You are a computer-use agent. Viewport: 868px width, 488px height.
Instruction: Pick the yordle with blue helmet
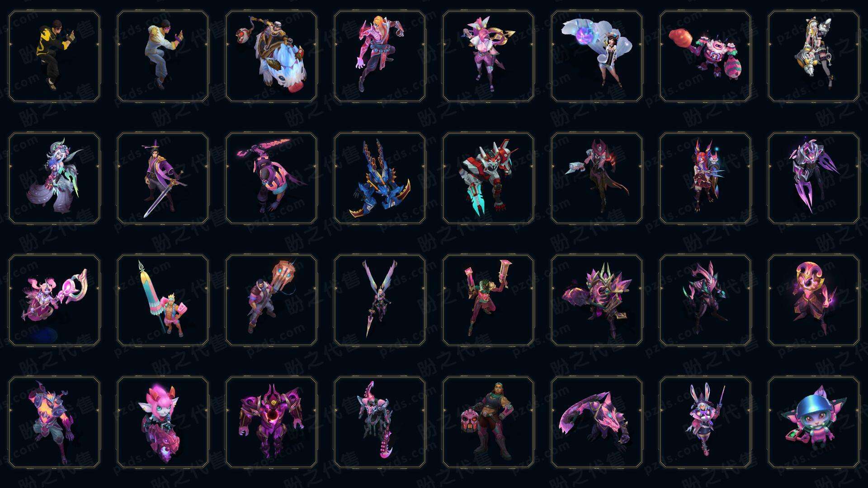click(x=814, y=422)
